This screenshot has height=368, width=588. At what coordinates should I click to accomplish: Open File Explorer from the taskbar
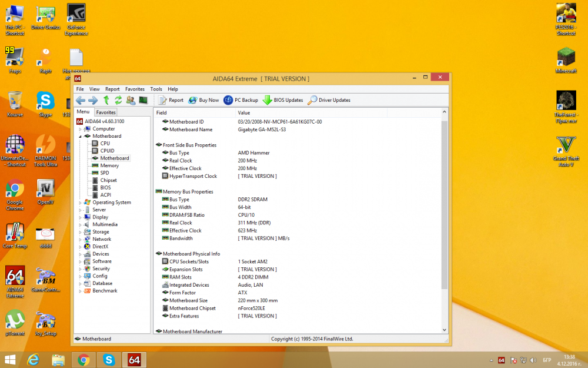tap(58, 360)
